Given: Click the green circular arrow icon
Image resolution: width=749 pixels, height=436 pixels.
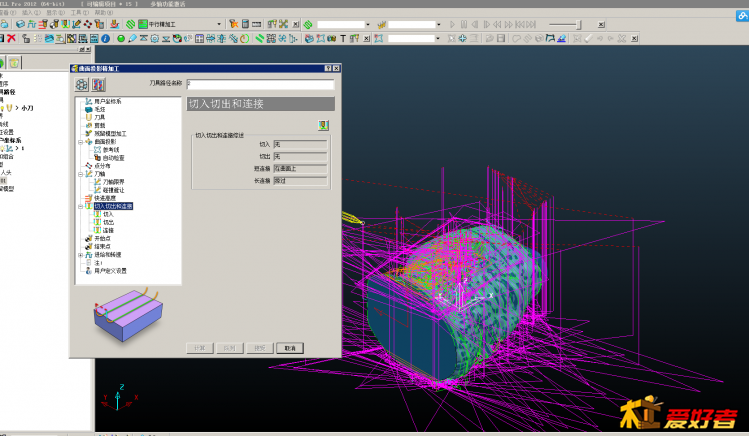Looking at the screenshot, I should tap(245, 38).
